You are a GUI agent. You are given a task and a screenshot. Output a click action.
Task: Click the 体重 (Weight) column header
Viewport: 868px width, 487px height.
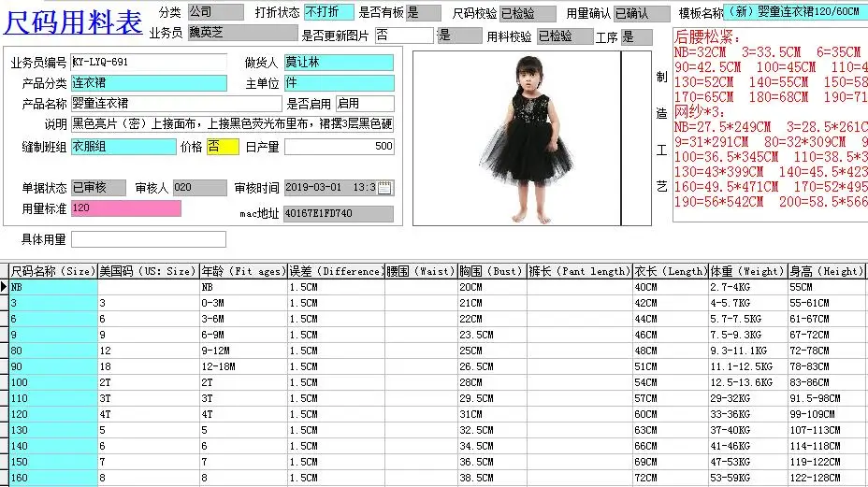tap(748, 271)
